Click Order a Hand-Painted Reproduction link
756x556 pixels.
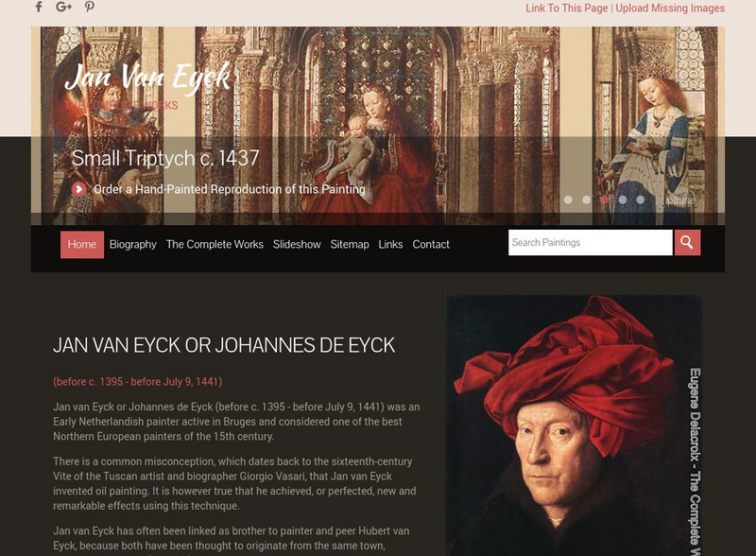[230, 189]
